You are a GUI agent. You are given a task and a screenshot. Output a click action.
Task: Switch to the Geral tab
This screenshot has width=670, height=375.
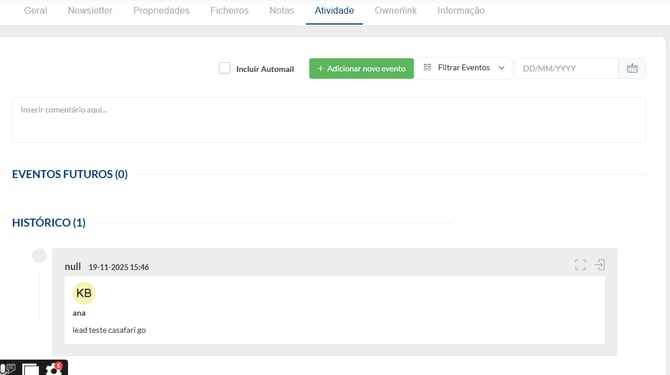(35, 11)
